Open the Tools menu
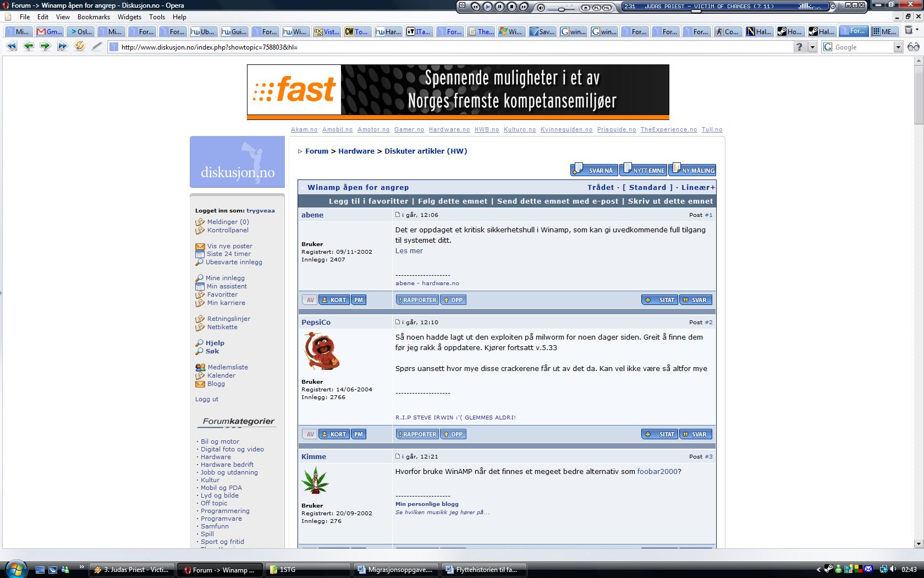The width and height of the screenshot is (924, 578). pyautogui.click(x=157, y=17)
